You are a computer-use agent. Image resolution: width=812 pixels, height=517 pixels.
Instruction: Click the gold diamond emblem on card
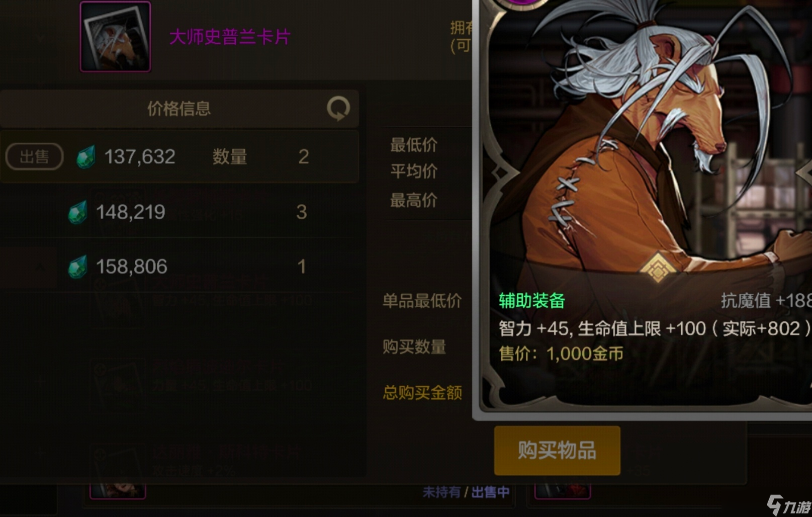tap(658, 268)
